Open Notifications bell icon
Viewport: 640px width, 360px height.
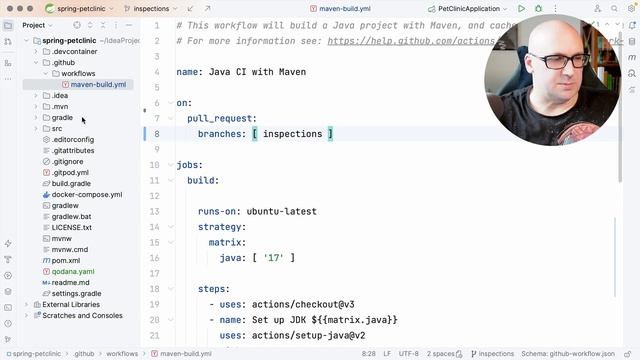coord(632,25)
